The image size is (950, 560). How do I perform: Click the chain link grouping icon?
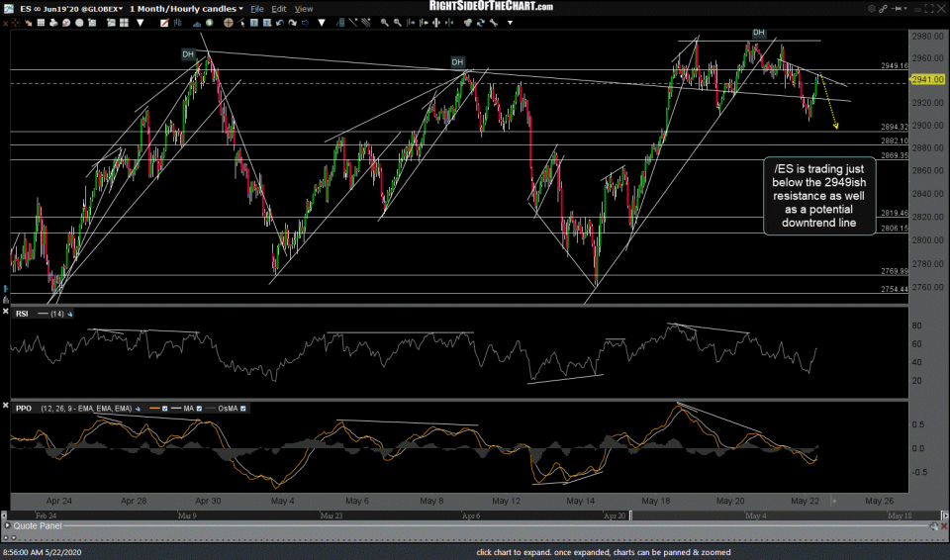coord(884,9)
